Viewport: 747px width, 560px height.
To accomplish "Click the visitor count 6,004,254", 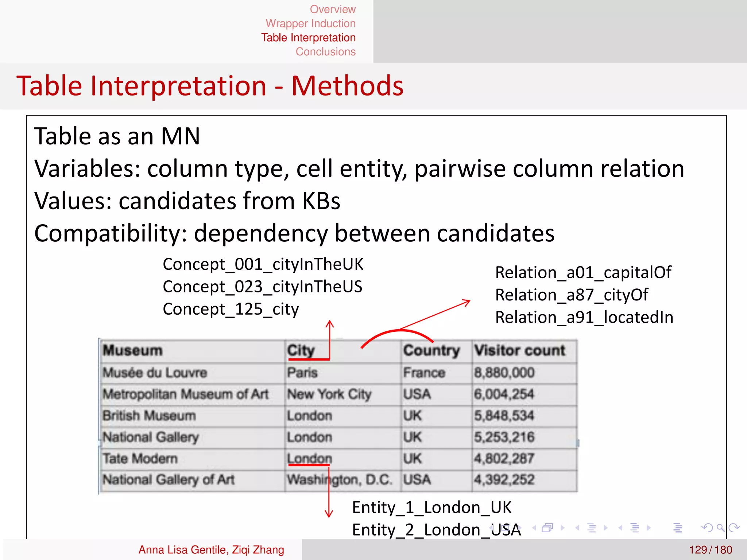I will pyautogui.click(x=524, y=394).
